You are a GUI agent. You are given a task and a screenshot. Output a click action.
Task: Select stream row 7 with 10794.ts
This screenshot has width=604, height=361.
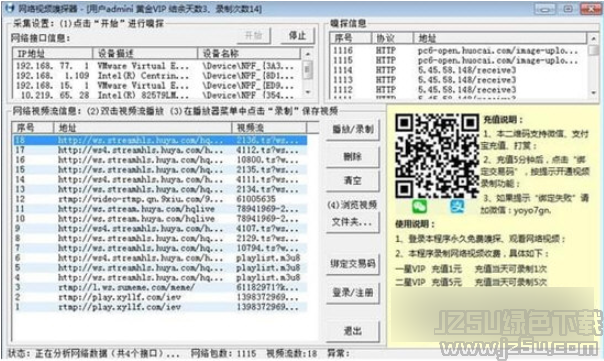pyautogui.click(x=160, y=248)
